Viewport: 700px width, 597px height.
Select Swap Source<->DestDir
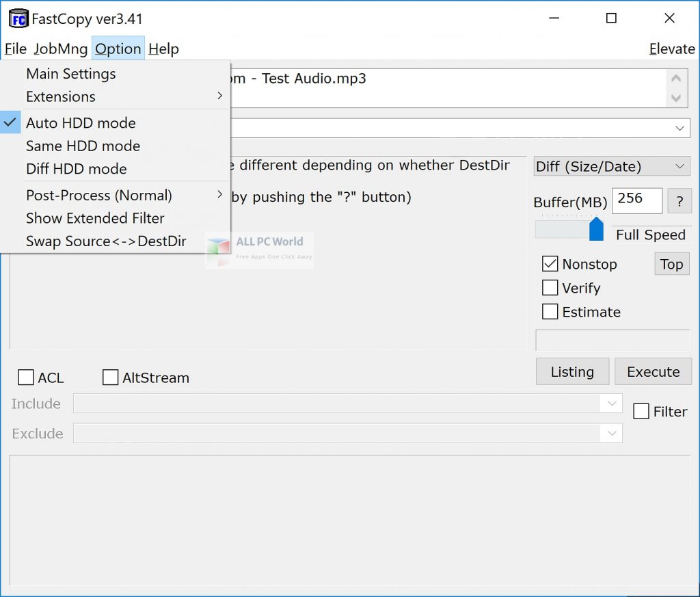(x=115, y=241)
